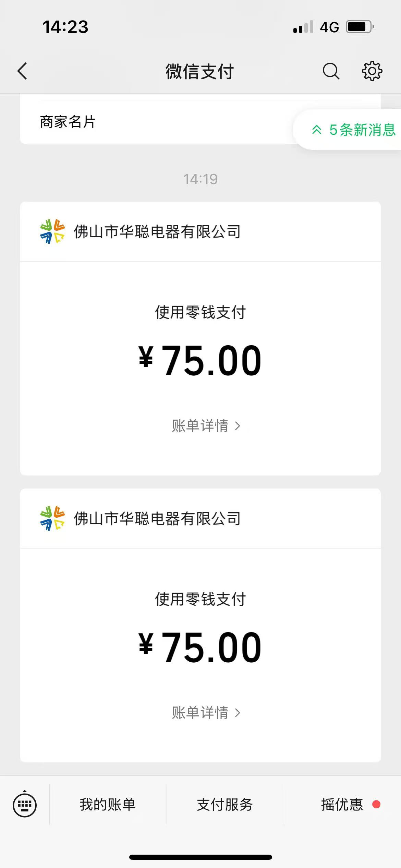Switch to keyboard input icon
This screenshot has width=401, height=868.
[25, 804]
